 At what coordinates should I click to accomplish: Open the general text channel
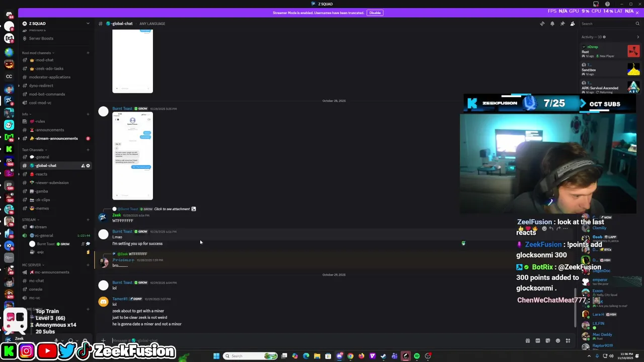55,157
